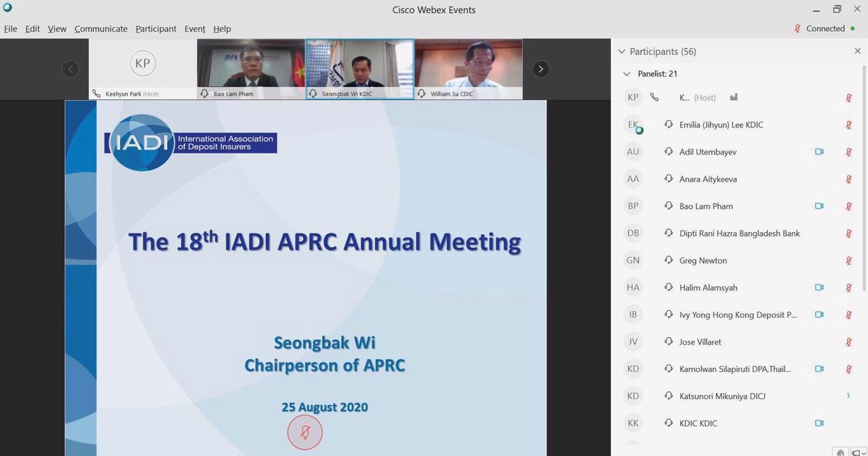Collapse the Participants (56) panel
Image resolution: width=868 pixels, height=456 pixels.
click(621, 52)
